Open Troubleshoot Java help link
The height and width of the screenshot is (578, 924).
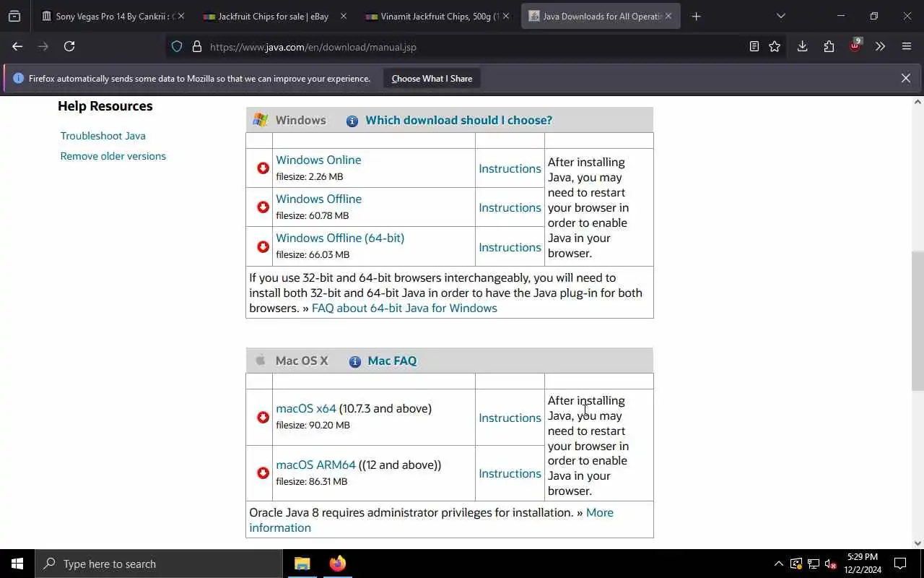(103, 136)
